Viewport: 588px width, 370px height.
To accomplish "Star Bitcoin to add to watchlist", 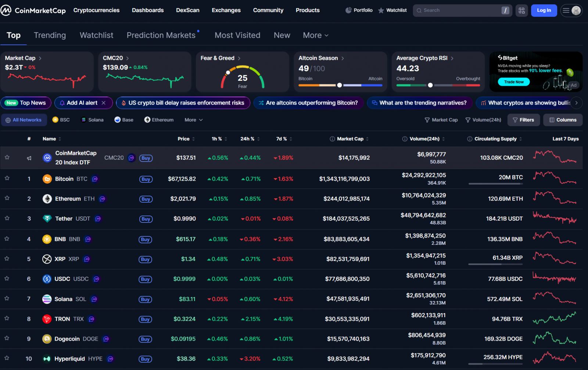I will pyautogui.click(x=7, y=178).
